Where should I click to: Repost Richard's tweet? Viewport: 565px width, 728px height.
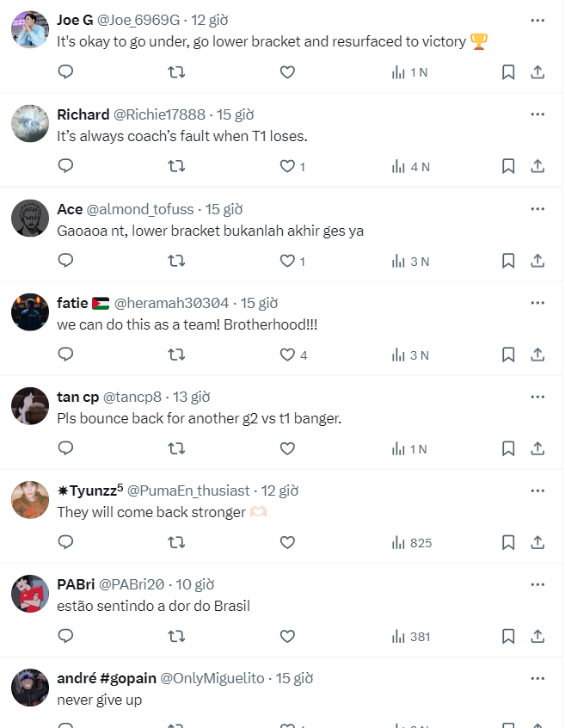(x=176, y=167)
